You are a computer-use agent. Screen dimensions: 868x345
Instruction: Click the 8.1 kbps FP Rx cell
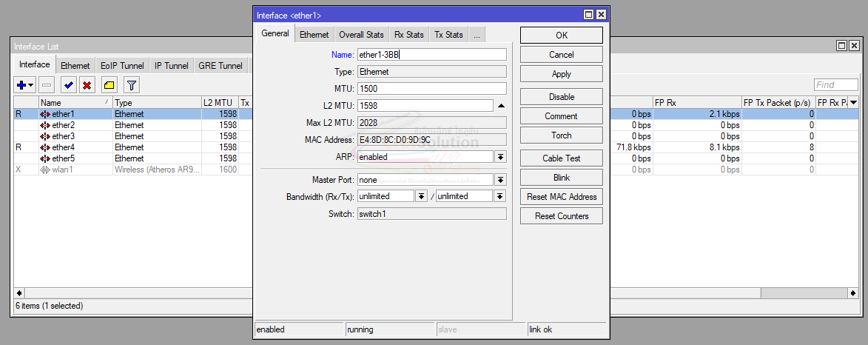click(x=697, y=147)
